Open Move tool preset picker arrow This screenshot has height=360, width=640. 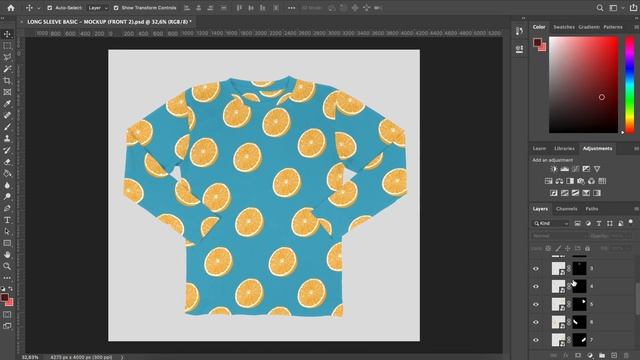pos(39,8)
